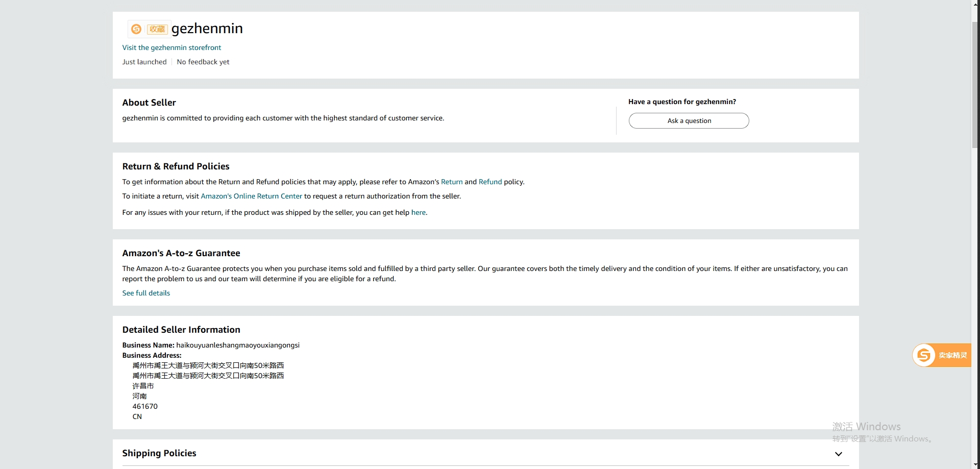Open Amazon's Refund policy link
The height and width of the screenshot is (469, 980).
point(490,182)
